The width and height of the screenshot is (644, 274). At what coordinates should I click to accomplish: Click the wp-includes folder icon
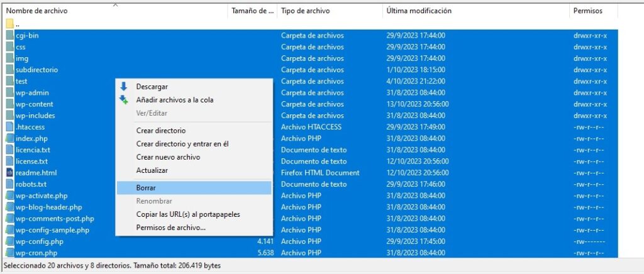pyautogui.click(x=10, y=116)
